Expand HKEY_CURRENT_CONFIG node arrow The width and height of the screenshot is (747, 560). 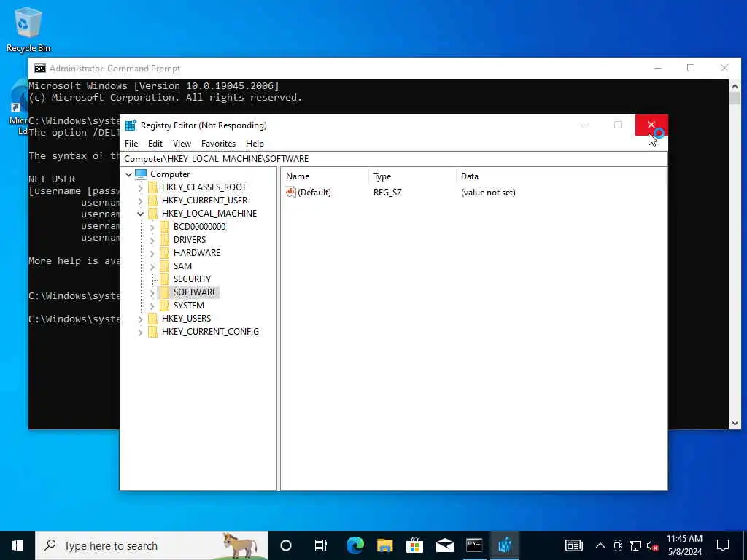[140, 332]
